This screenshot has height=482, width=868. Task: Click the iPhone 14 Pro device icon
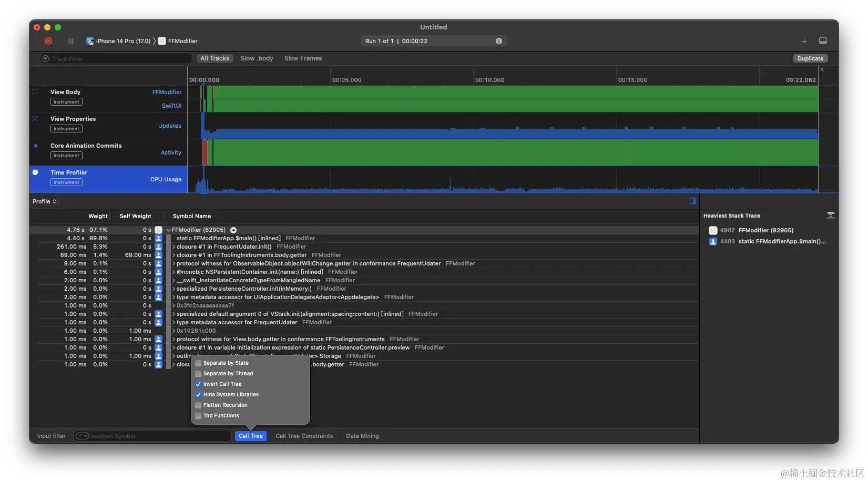coord(90,41)
